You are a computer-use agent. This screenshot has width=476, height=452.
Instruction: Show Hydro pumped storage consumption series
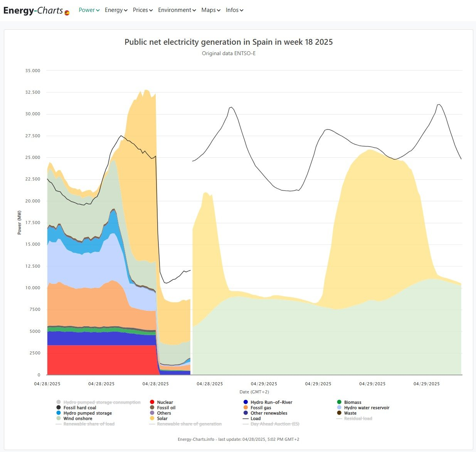tap(102, 402)
